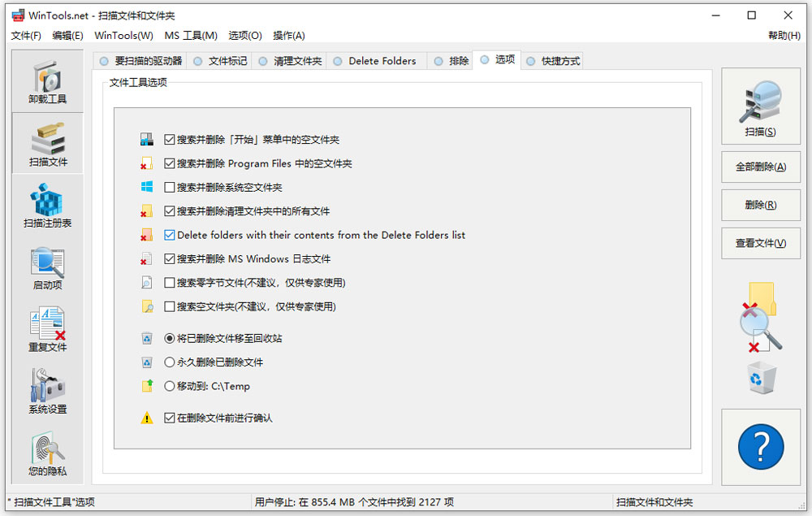This screenshot has height=516, width=812.
Task: Click the Windows logo icon beside system folders option
Action: coord(146,187)
